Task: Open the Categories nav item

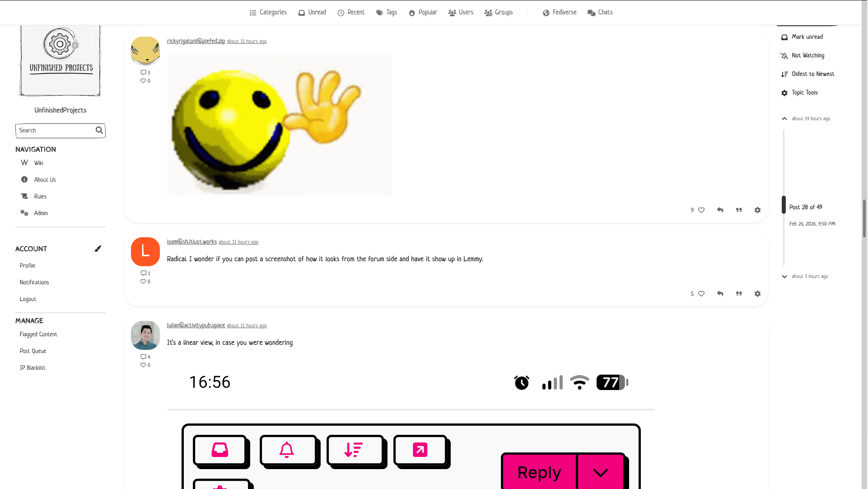Action: click(268, 13)
